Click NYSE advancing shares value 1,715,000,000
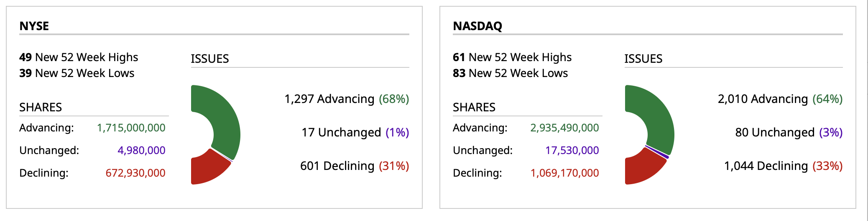Viewport: 868px width, 221px height. pyautogui.click(x=131, y=128)
